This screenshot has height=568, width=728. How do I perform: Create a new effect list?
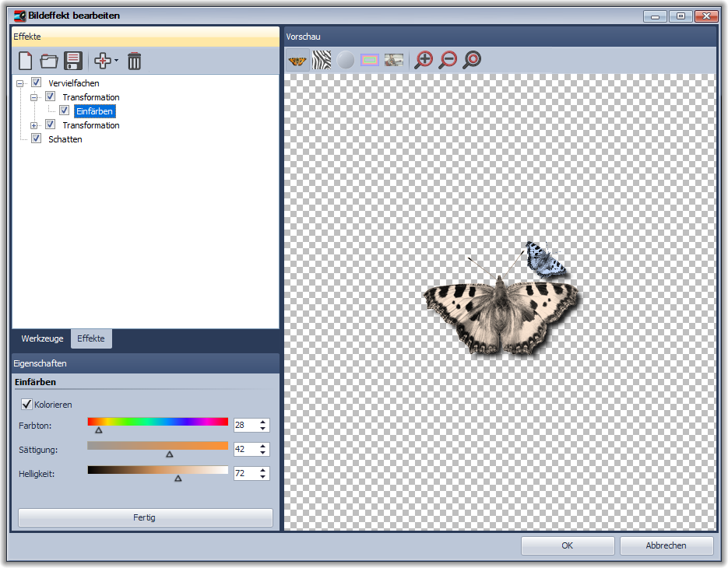coord(26,61)
